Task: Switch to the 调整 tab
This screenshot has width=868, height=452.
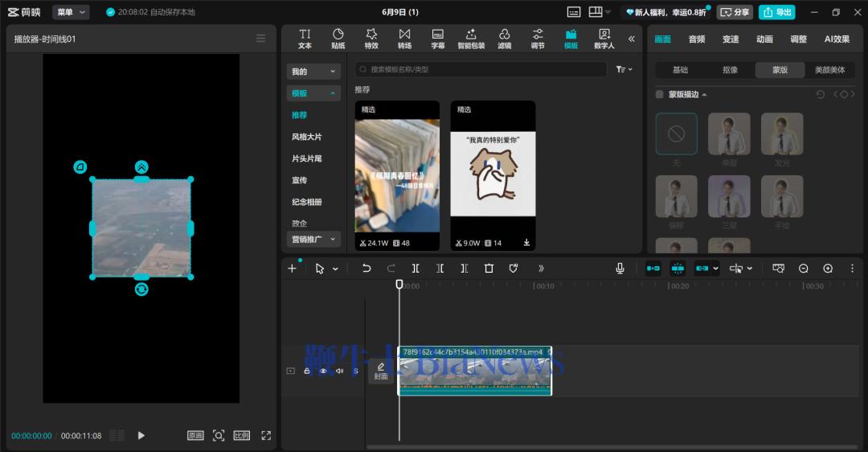Action: tap(798, 39)
